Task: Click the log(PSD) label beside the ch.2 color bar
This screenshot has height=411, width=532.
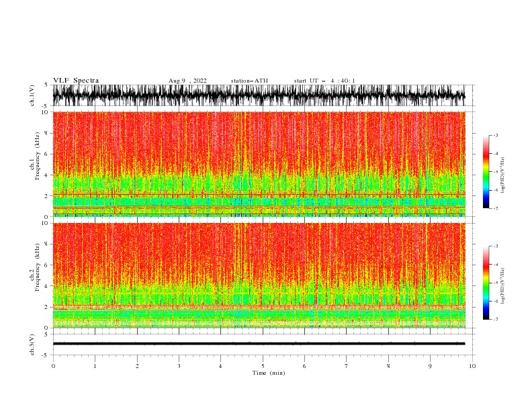Action: [502, 286]
